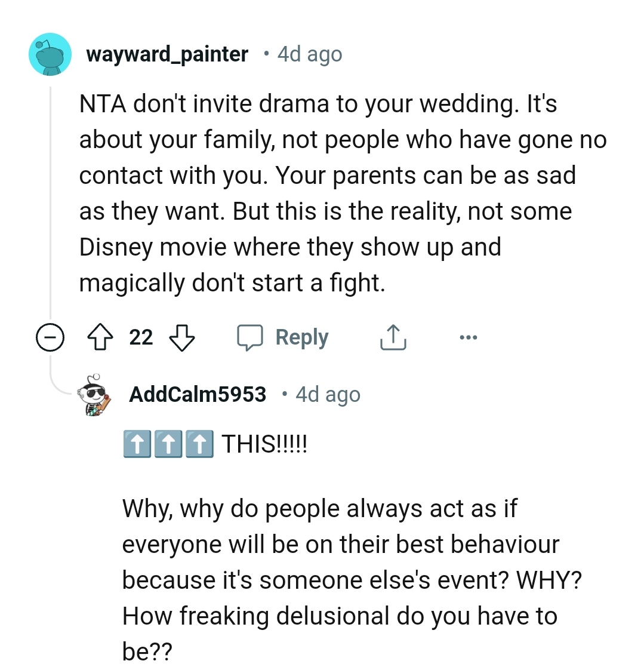
Task: Downvote wayward_painter's comment
Action: (182, 338)
